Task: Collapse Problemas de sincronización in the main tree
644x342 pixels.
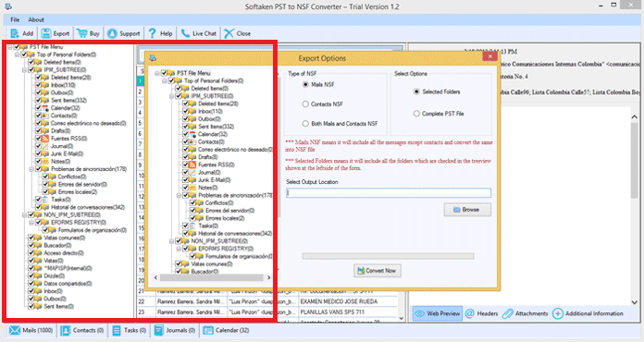Action: coord(31,169)
